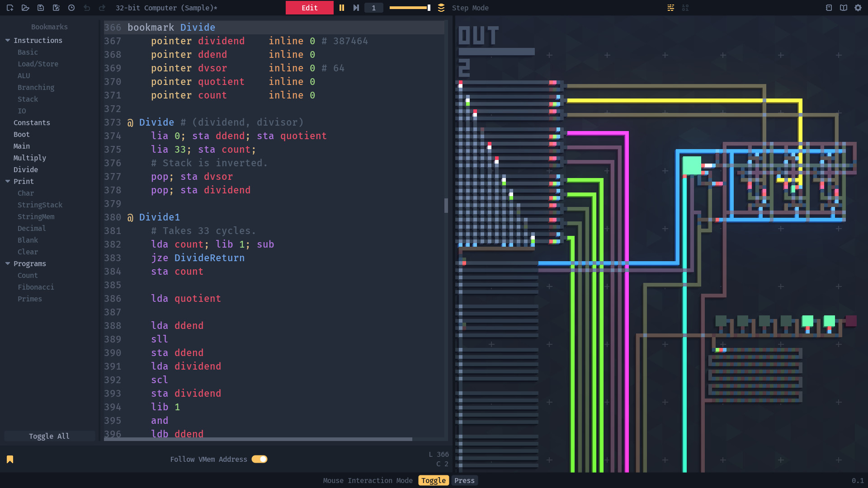Switch to the binary 10/01 view
Viewport: 868px width, 488px height.
(685, 8)
